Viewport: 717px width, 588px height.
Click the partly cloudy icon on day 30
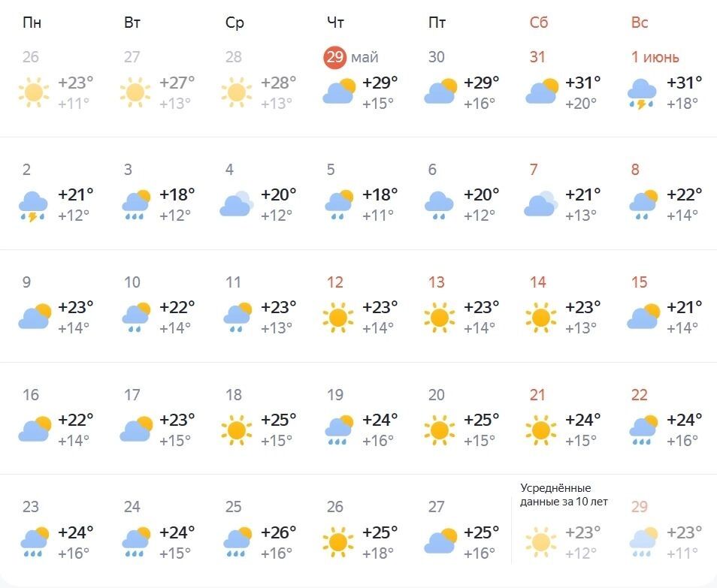pyautogui.click(x=440, y=92)
